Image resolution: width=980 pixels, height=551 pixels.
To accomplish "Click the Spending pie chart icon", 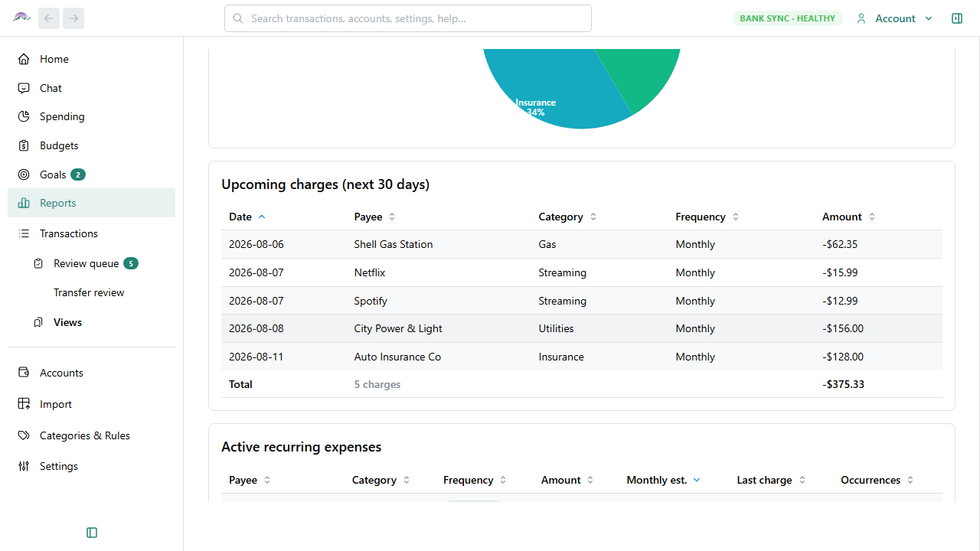I will [24, 116].
